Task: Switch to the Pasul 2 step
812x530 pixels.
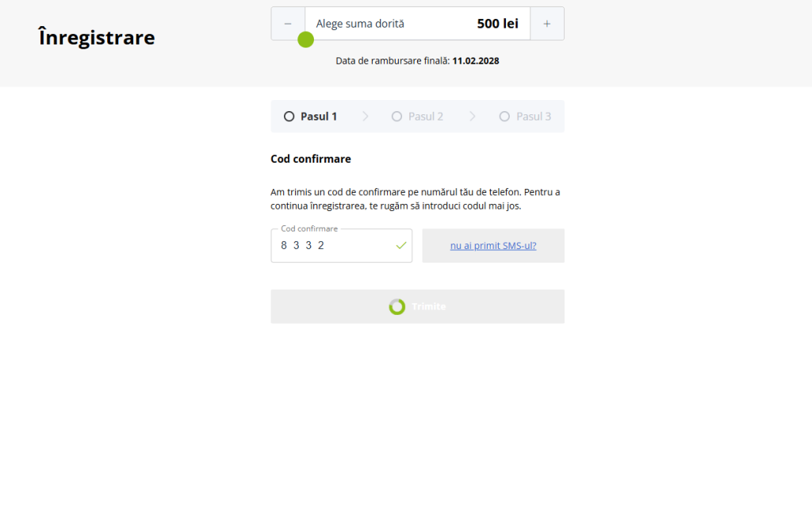Action: click(x=418, y=116)
